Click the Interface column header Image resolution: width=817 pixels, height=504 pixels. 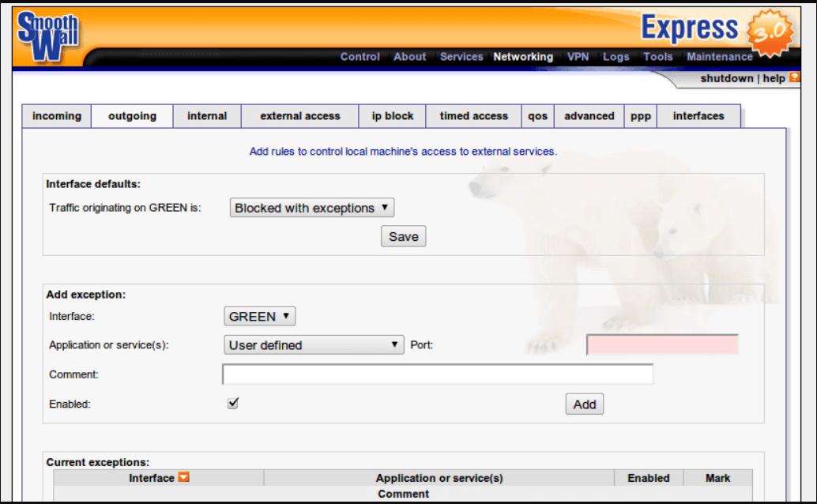click(x=158, y=477)
